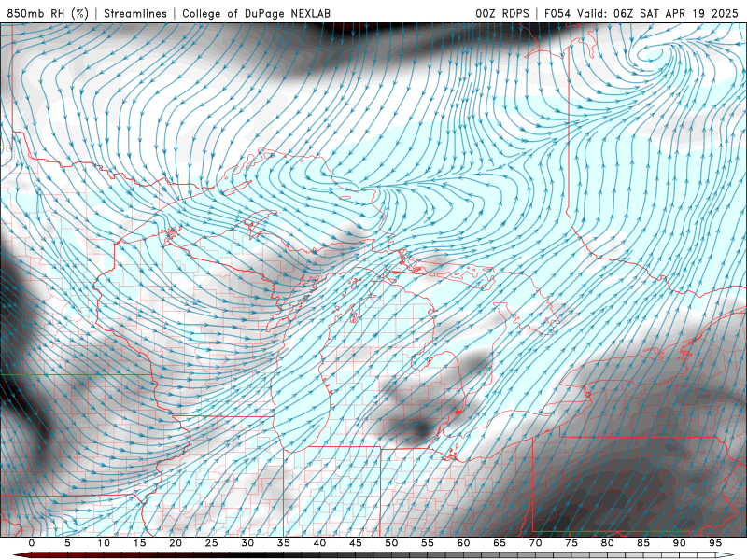Click the '00Z RDPS' model run label
Image resolution: width=747 pixels, height=560 pixels.
click(x=502, y=13)
